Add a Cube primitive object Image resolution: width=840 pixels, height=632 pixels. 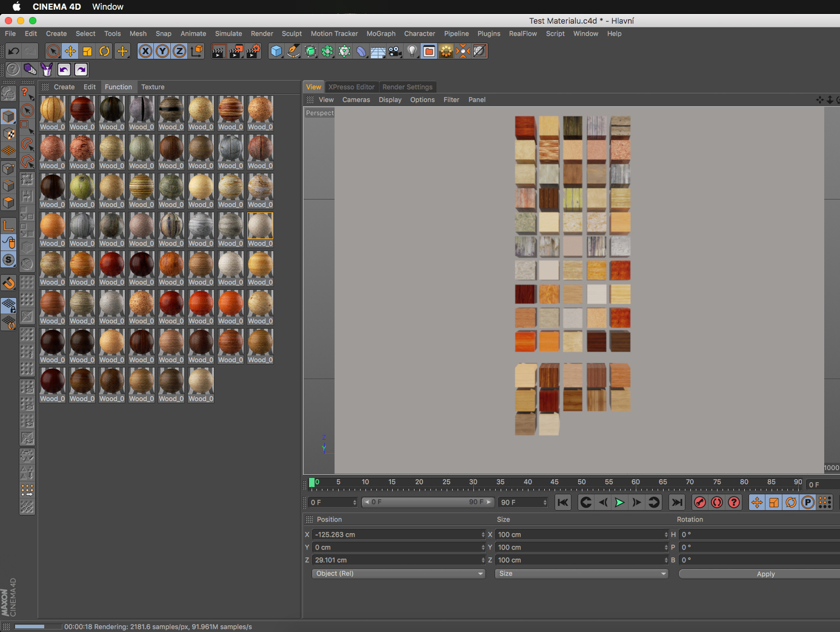276,52
